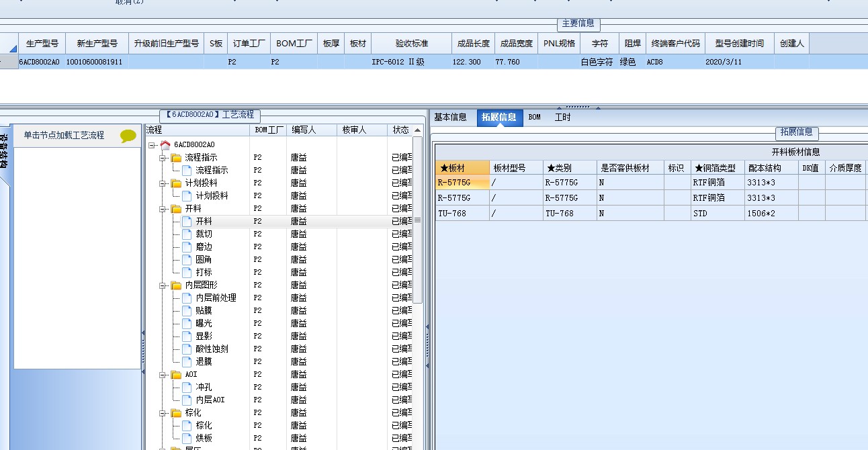Click the document icon of 打标

point(187,272)
